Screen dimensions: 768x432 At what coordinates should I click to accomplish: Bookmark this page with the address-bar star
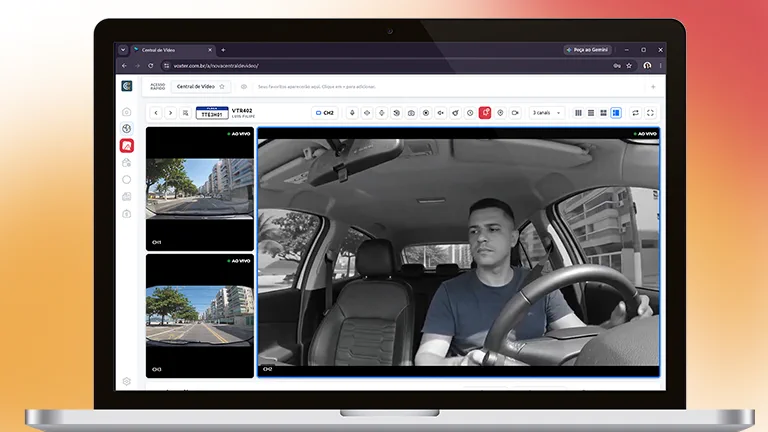pos(629,66)
